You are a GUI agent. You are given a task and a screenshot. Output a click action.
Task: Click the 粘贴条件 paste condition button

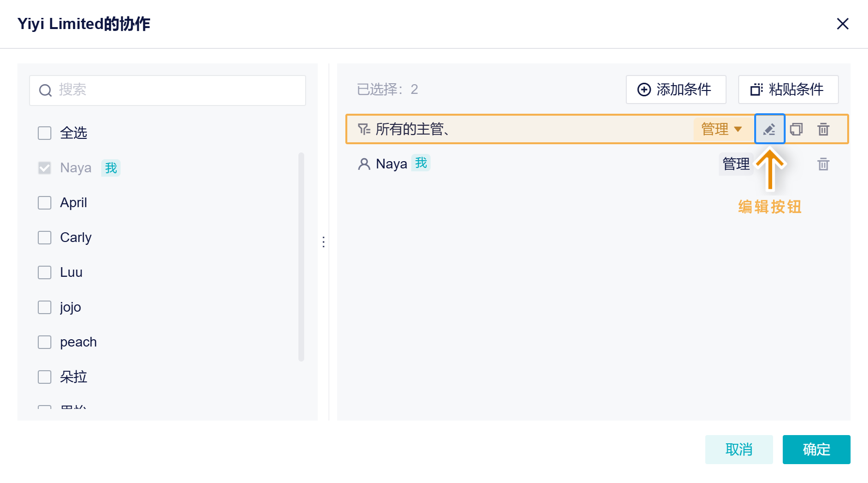[x=788, y=90]
